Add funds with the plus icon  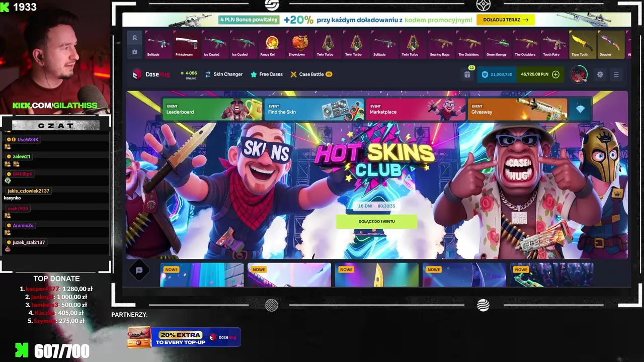click(x=555, y=74)
